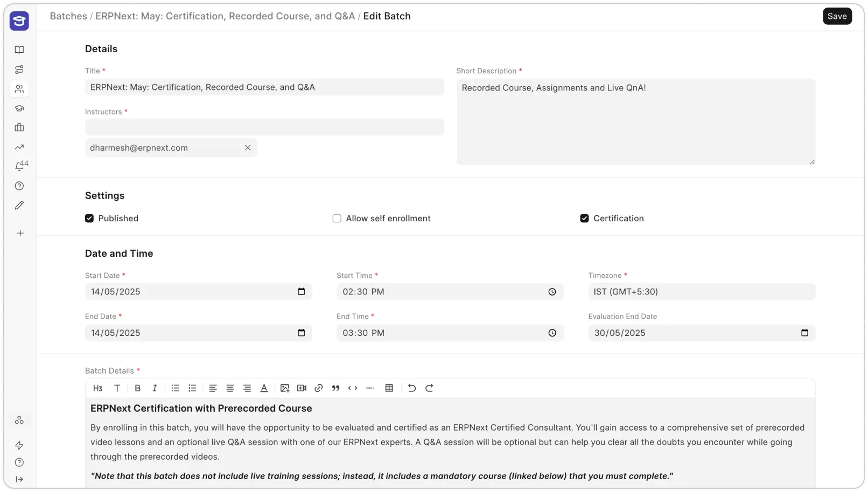The width and height of the screenshot is (868, 492).
Task: Click heading ERPNext Certification with Prerecorded Course
Action: pyautogui.click(x=201, y=409)
